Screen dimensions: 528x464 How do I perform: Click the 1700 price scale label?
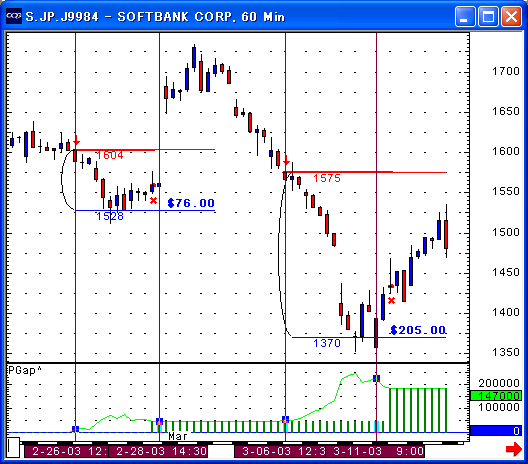pos(505,71)
